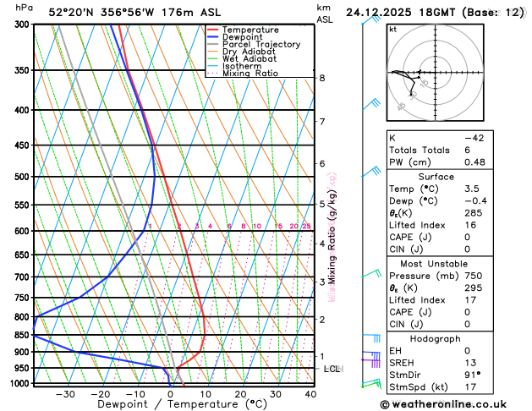Click the weatheronline.co.uk copyright text
Viewport: 532px width, 411px height.
pos(443,404)
